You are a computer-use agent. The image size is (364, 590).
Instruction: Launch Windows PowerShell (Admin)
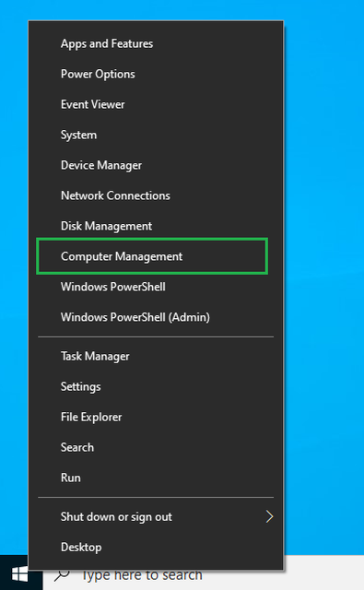(x=156, y=317)
